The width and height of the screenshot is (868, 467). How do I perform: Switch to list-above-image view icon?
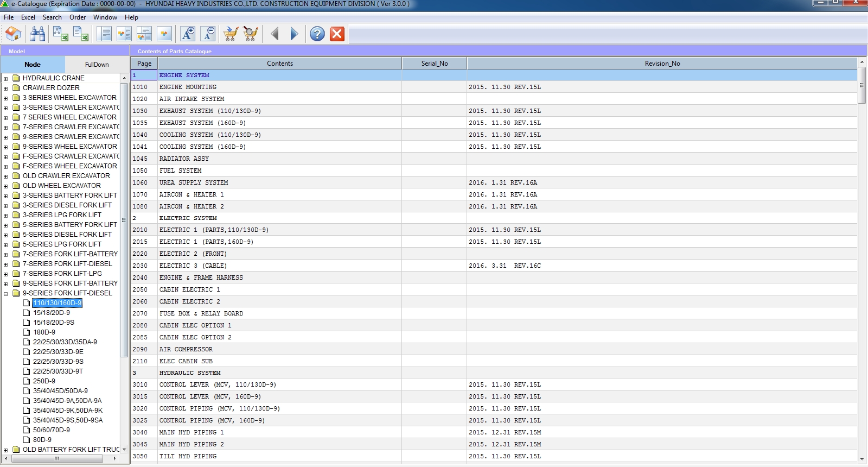(x=144, y=34)
